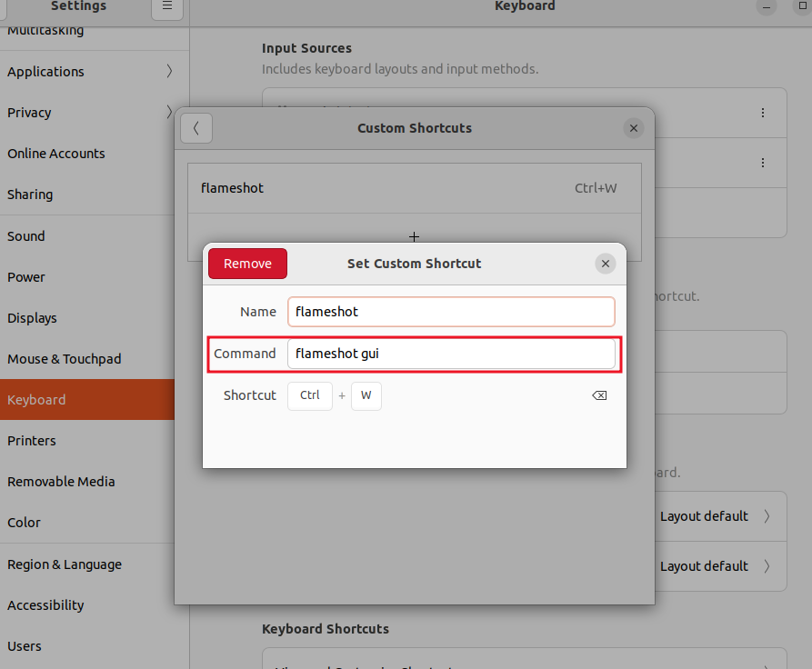Select the highlighted Keyboard sidebar item
Screen dimensions: 812x669
pyautogui.click(x=87, y=400)
